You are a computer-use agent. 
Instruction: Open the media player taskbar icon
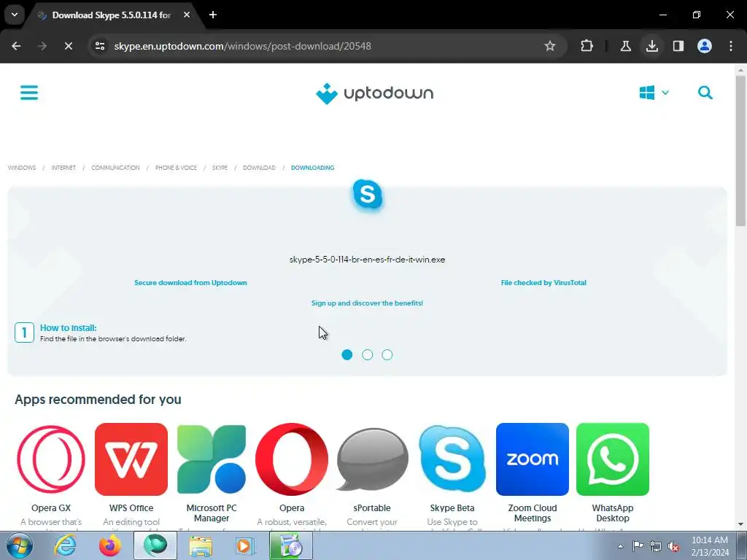pyautogui.click(x=245, y=545)
